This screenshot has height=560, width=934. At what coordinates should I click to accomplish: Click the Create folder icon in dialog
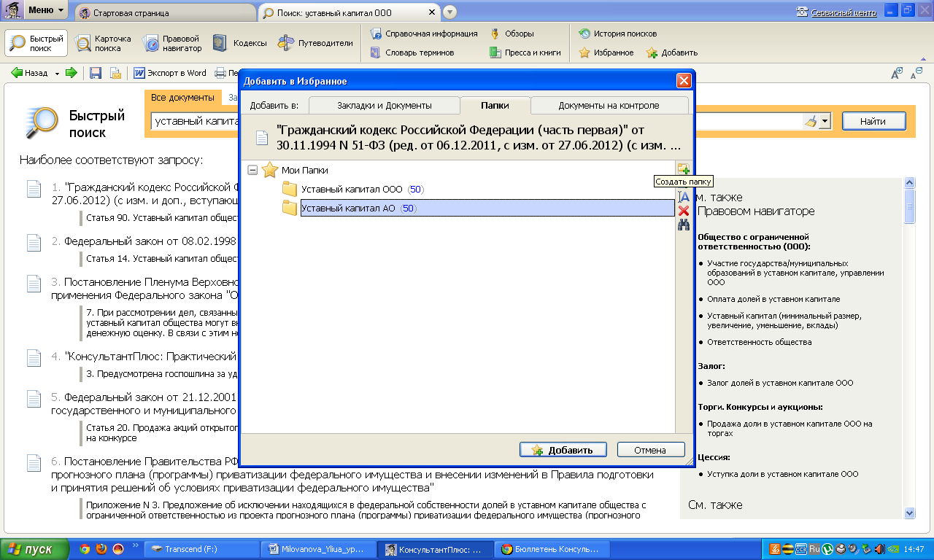(683, 169)
